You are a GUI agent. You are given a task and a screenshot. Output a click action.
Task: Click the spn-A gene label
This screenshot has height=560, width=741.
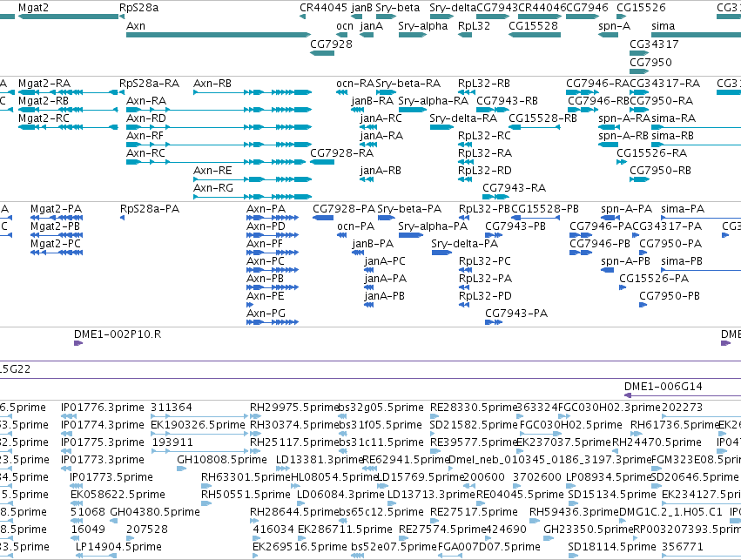tap(615, 26)
